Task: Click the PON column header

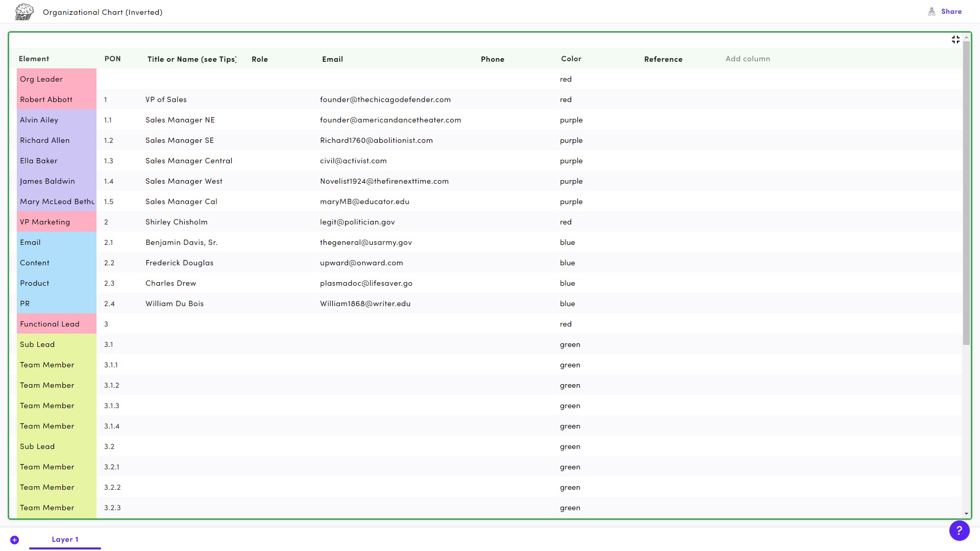Action: click(x=112, y=59)
